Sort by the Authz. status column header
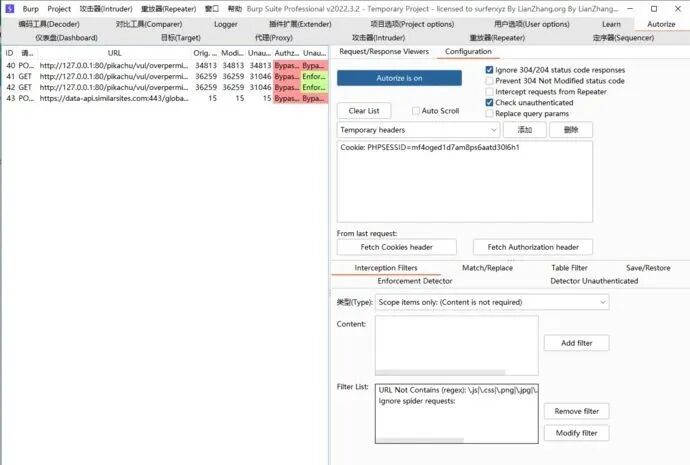Viewport: 690px width, 465px height. [x=286, y=53]
